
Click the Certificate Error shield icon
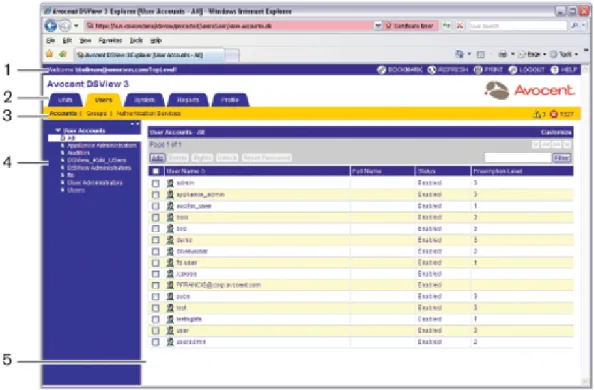coord(388,26)
